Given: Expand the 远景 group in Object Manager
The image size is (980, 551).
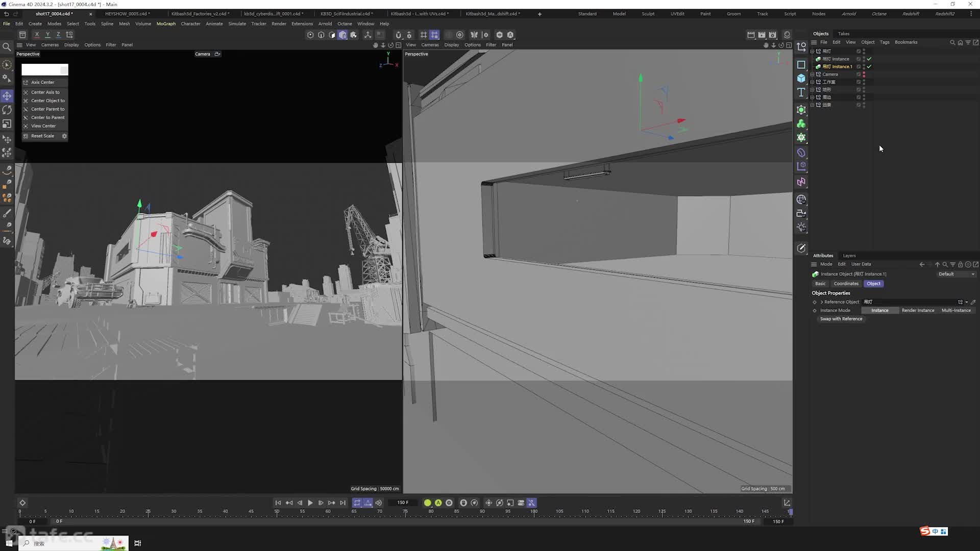Looking at the screenshot, I should coord(813,105).
